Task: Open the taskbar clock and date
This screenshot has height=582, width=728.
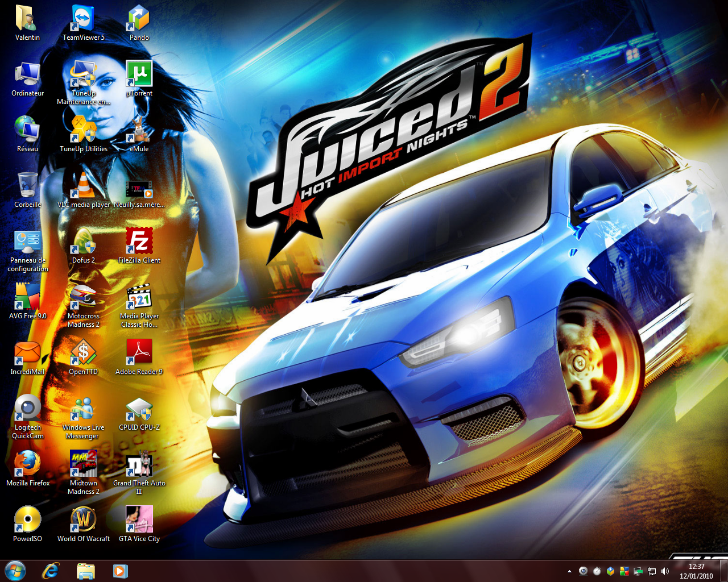Action: coord(696,571)
